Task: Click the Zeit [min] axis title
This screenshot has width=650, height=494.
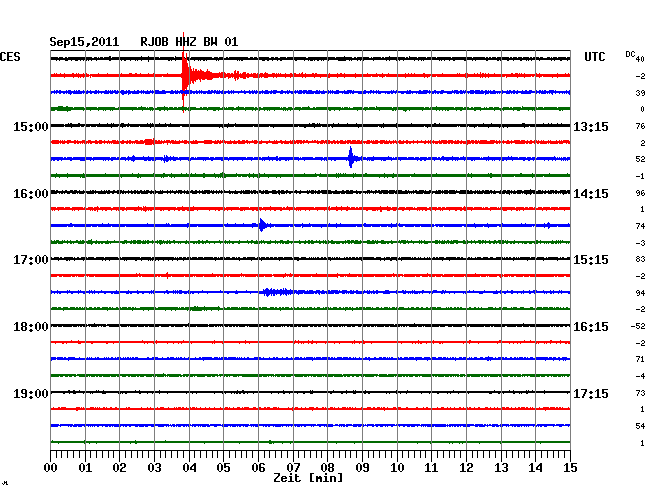Action: tap(308, 478)
